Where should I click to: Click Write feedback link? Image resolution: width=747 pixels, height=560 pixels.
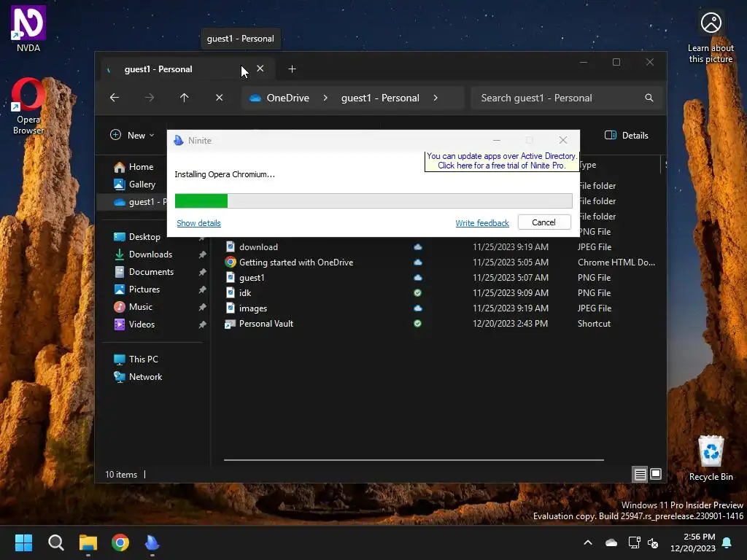click(x=482, y=223)
